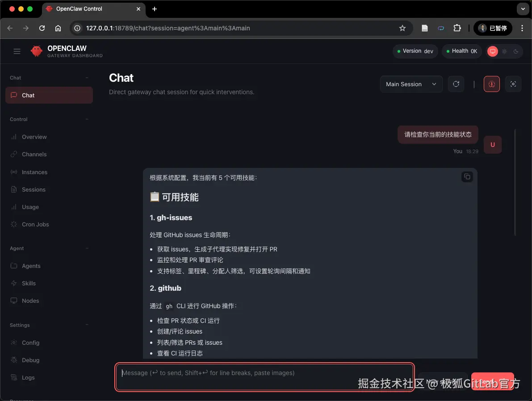Open the browser profile 已暂停 button
Screen dimensions: 532x401
click(x=492, y=28)
